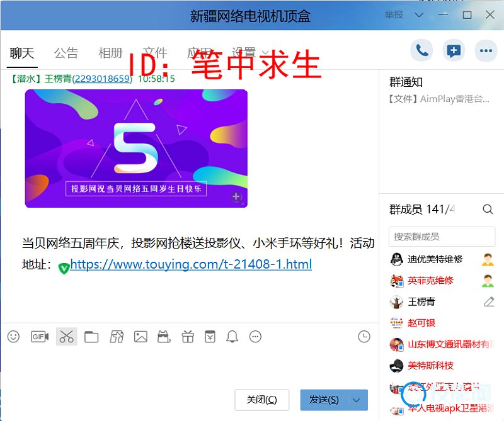Click the 群通知 heading
This screenshot has height=421, width=504.
[406, 82]
